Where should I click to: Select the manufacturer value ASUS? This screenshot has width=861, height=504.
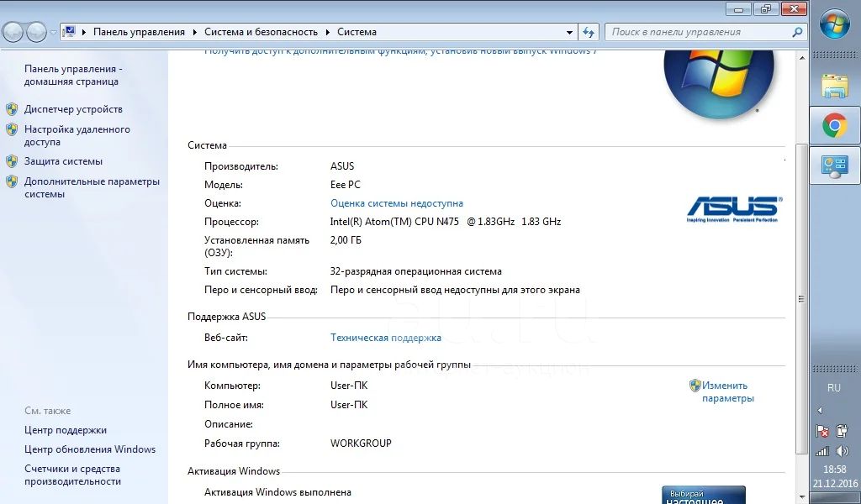(x=342, y=166)
